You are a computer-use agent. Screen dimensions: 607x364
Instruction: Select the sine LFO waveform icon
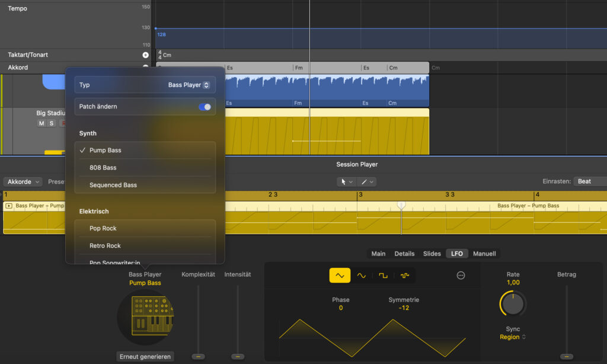362,276
